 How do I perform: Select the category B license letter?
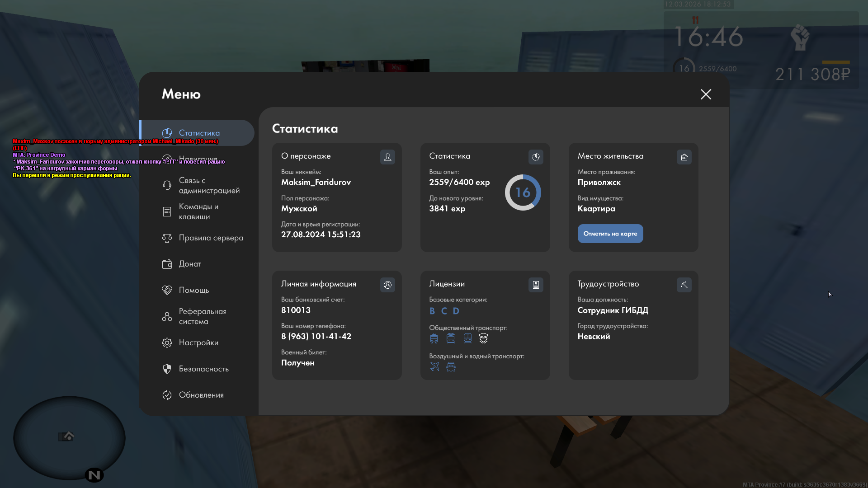click(432, 311)
